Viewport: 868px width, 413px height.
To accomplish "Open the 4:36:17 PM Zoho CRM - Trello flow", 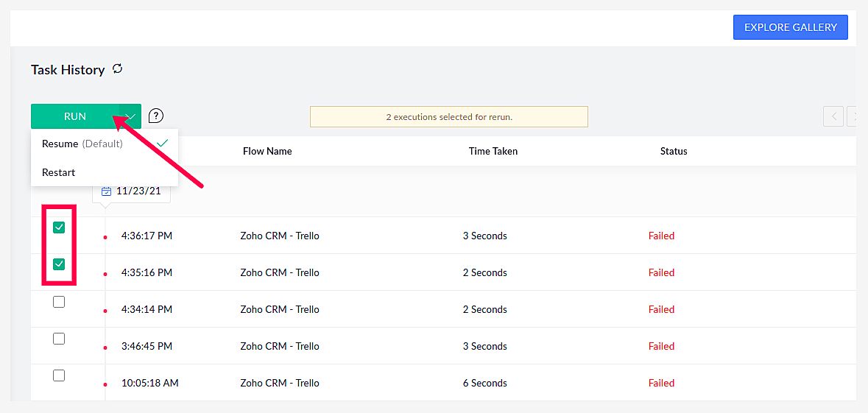I will (280, 236).
